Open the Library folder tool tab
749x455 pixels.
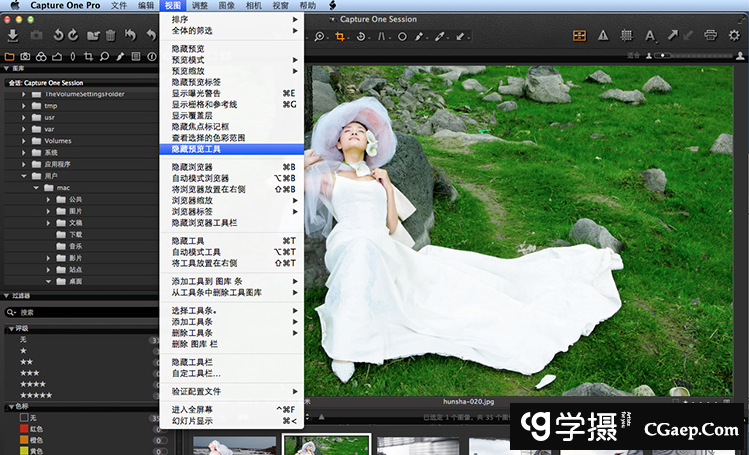tap(10, 55)
